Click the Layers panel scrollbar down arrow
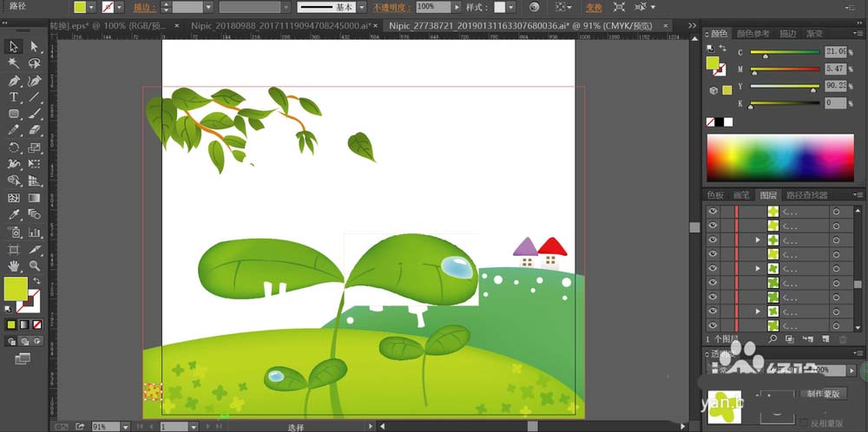The width and height of the screenshot is (868, 432). pos(858,328)
